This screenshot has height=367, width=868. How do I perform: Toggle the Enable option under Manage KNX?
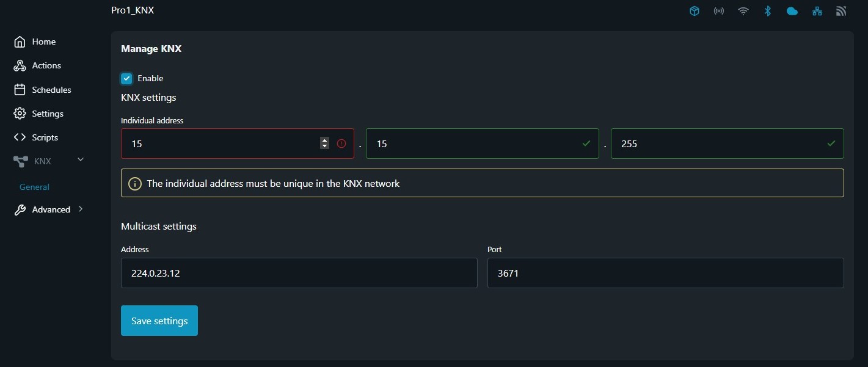(126, 78)
